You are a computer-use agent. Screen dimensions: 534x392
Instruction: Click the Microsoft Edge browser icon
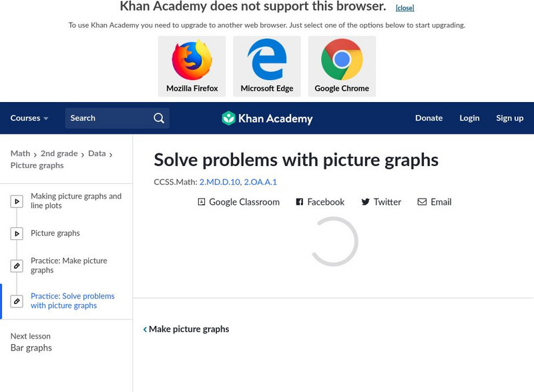(x=267, y=60)
